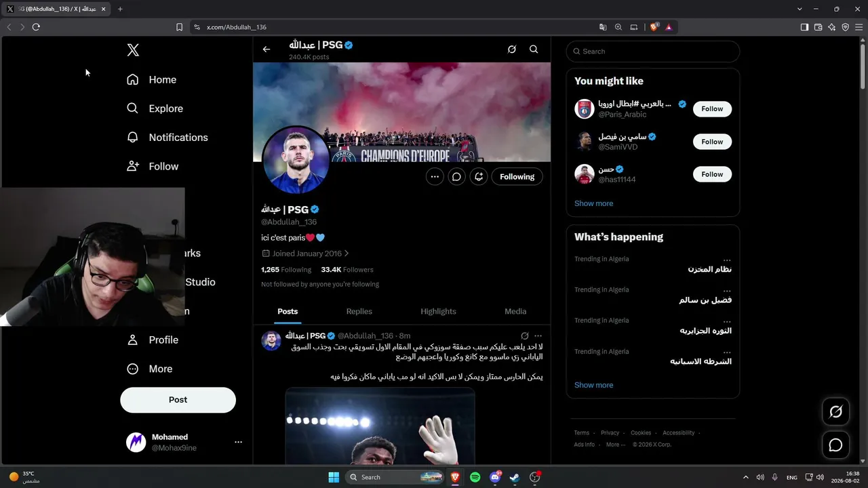Click the X search input field
868x488 pixels.
[653, 52]
